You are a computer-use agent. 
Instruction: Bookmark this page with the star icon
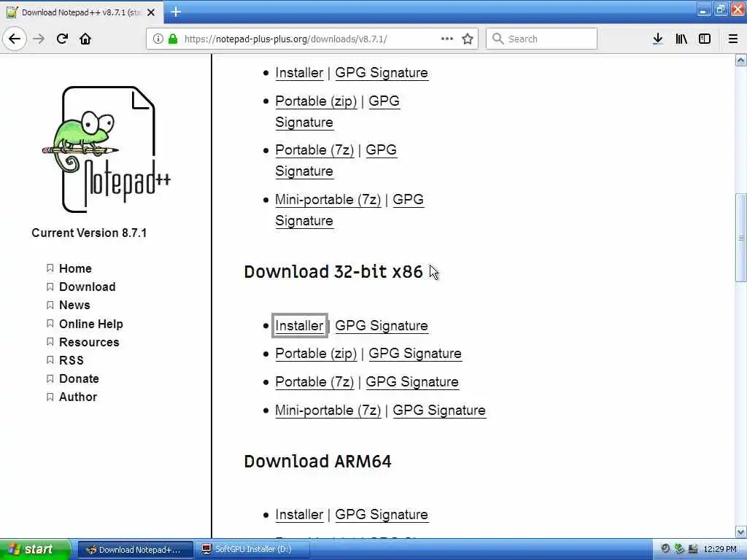pos(468,39)
